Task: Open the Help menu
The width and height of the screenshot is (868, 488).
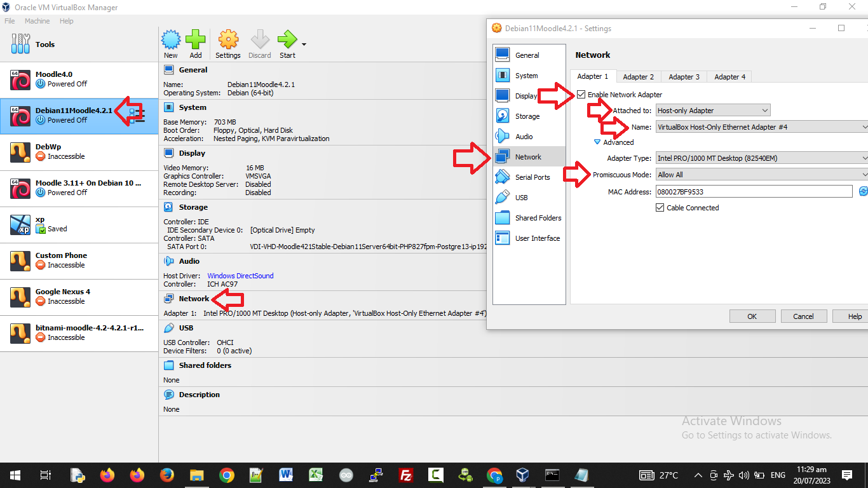Action: 67,21
